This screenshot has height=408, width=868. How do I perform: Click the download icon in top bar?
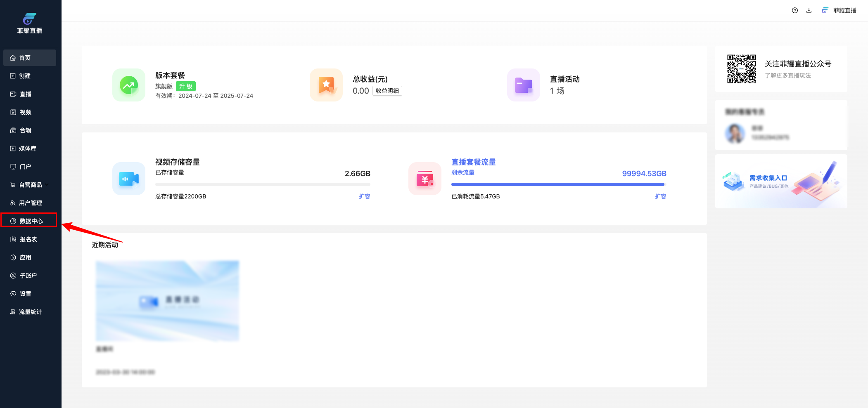coord(809,10)
